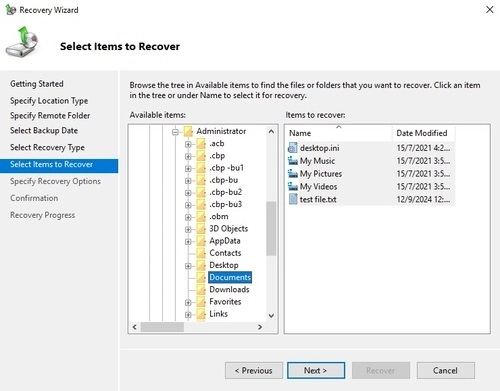Click the Downloads folder icon

click(201, 290)
